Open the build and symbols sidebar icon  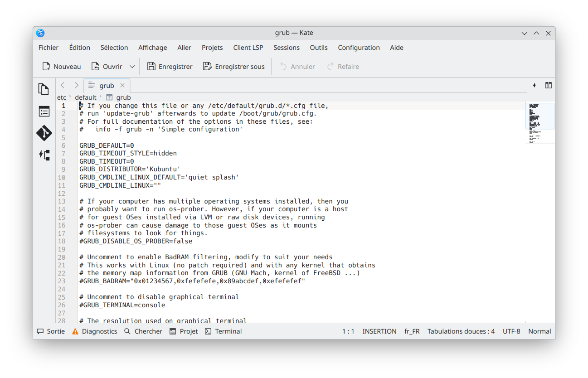(x=44, y=155)
